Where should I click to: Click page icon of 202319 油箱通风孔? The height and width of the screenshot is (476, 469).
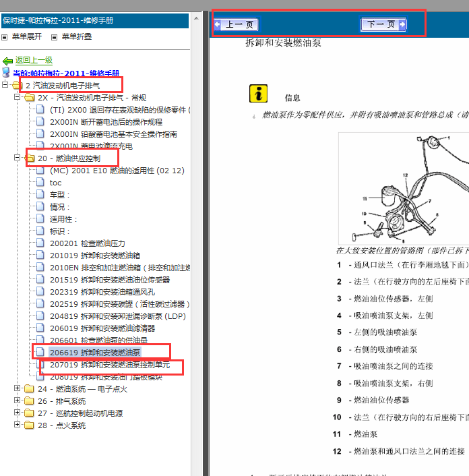[40, 291]
